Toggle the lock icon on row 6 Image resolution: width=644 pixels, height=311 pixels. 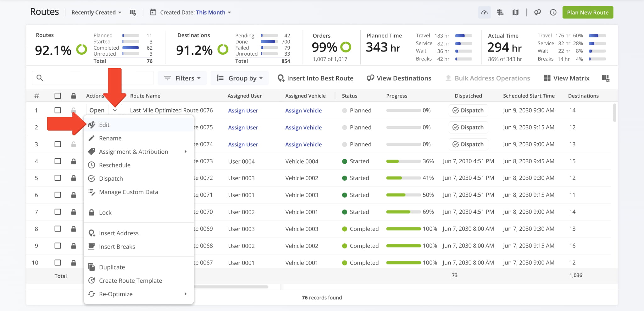(x=74, y=195)
